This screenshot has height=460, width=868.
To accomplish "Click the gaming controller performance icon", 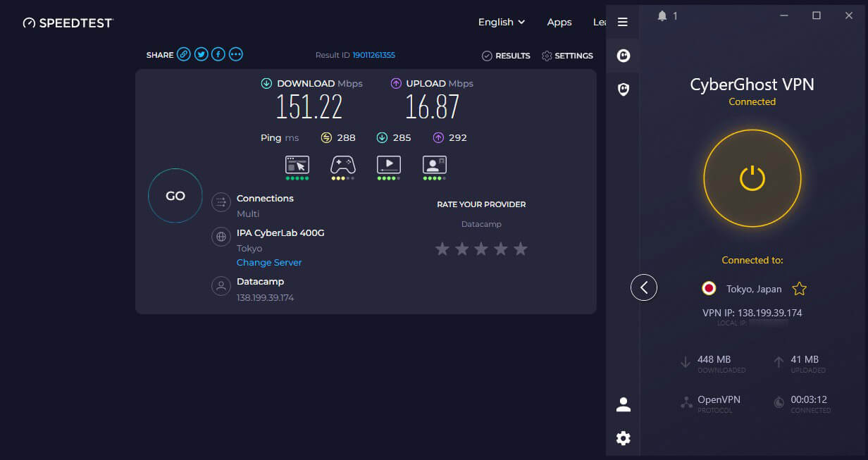I will pyautogui.click(x=342, y=166).
